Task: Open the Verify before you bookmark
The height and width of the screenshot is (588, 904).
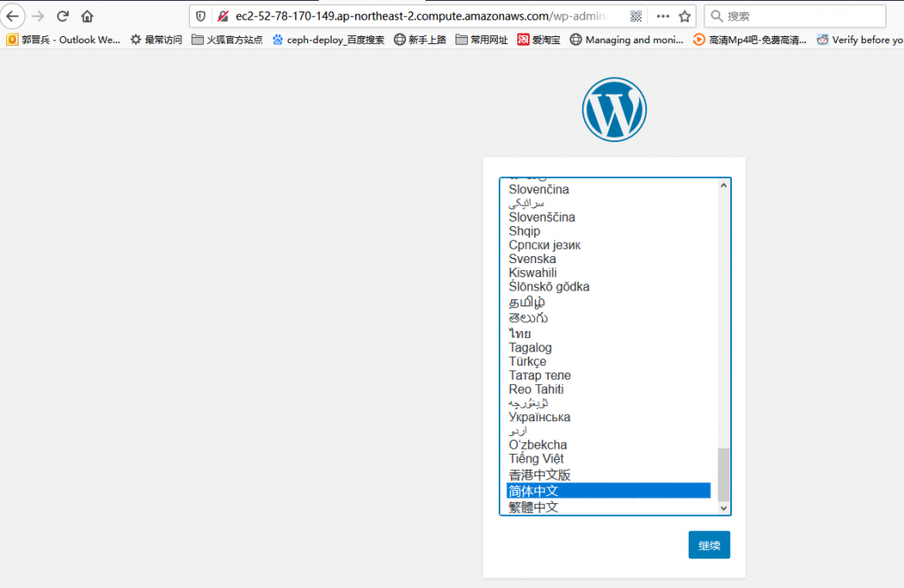Action: coord(860,40)
